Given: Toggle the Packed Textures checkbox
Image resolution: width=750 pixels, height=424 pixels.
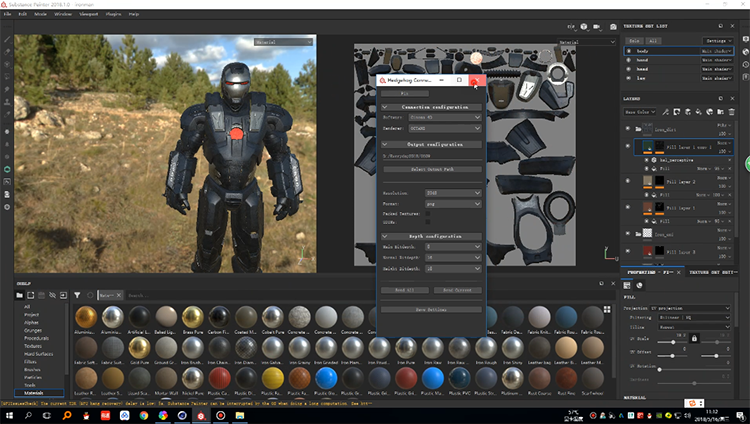Looking at the screenshot, I should click(x=428, y=213).
